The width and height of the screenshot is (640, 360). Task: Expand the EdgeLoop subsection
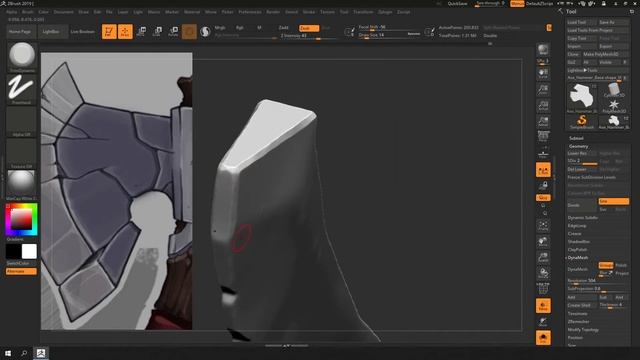tap(577, 226)
